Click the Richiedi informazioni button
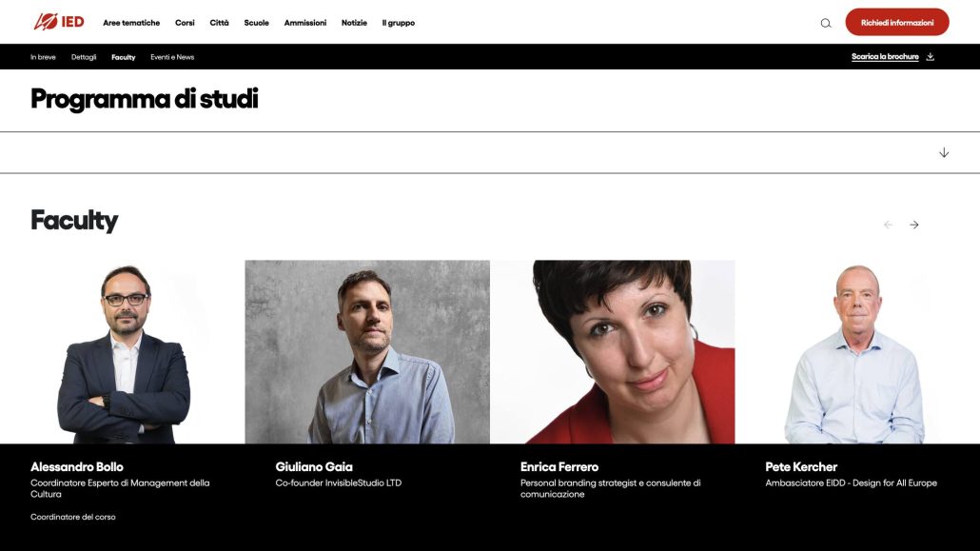Image resolution: width=980 pixels, height=551 pixels. (897, 23)
